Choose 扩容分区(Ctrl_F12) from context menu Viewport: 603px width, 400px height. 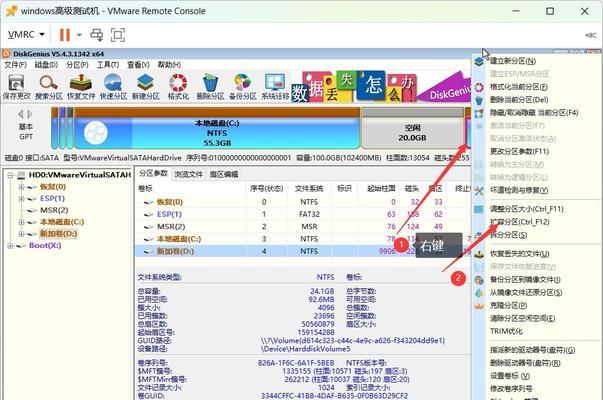click(x=519, y=222)
